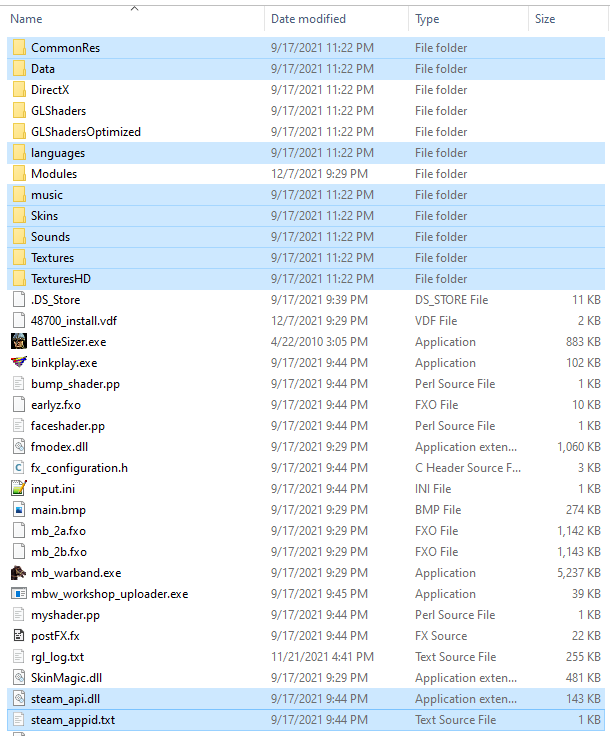Select the faceshader.pp file name

tap(68, 426)
